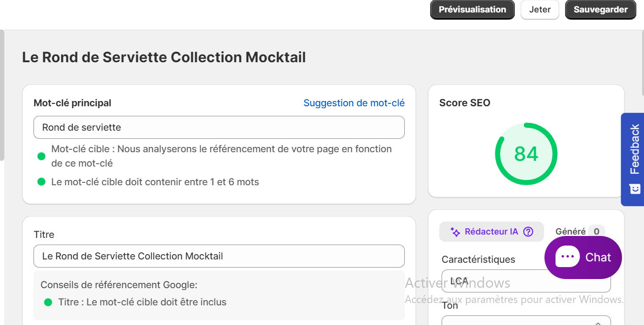Click green dot beside 'Titre : Le mot-clé cible'
The height and width of the screenshot is (325, 644).
pos(48,302)
